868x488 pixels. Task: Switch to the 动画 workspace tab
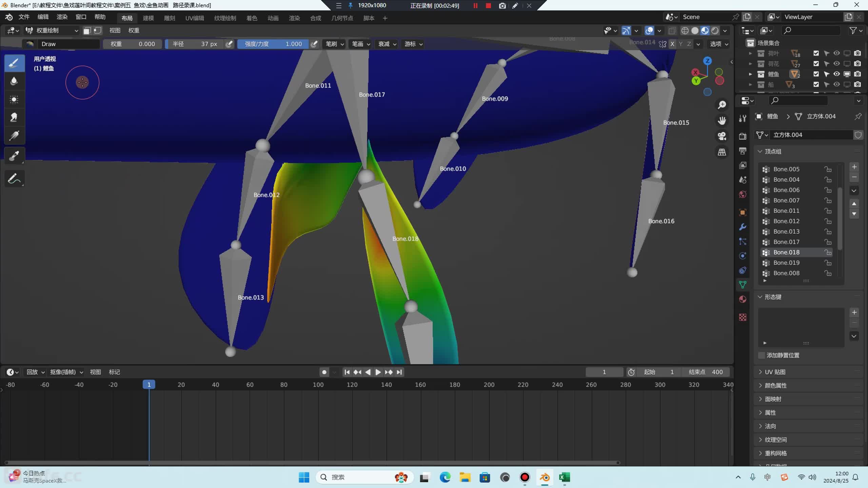coord(273,18)
